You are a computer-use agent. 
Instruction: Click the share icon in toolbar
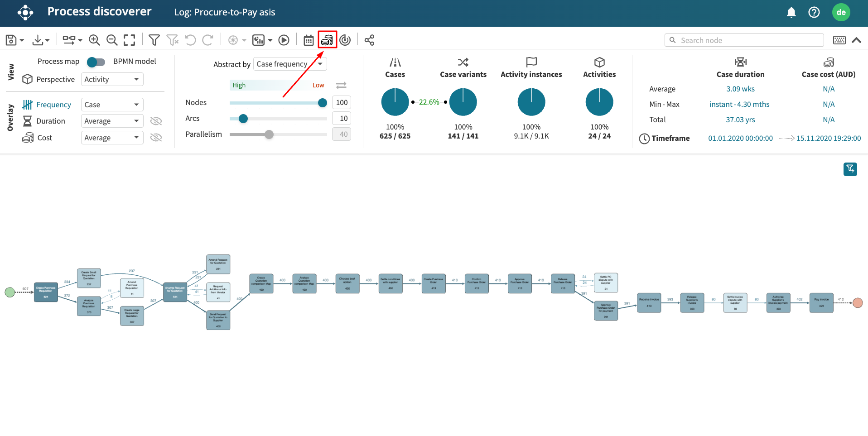[x=369, y=40]
